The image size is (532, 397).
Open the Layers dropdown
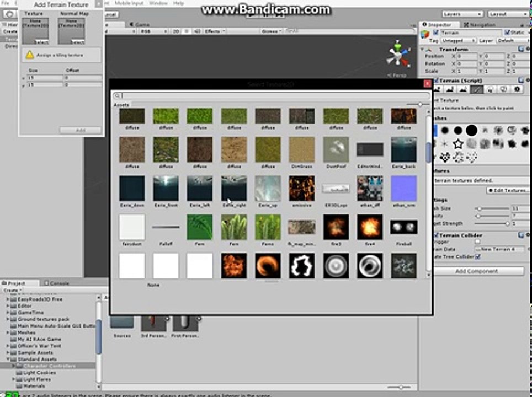(462, 14)
